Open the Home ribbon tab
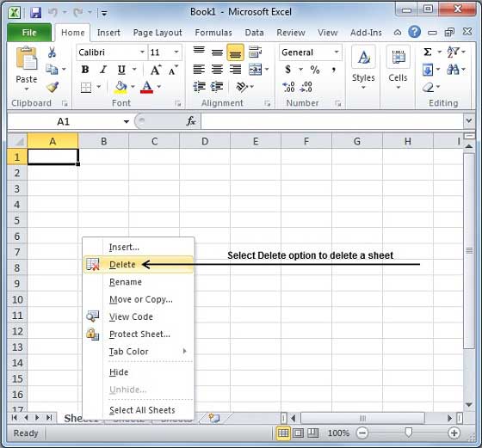Image resolution: width=482 pixels, height=448 pixels. point(72,33)
